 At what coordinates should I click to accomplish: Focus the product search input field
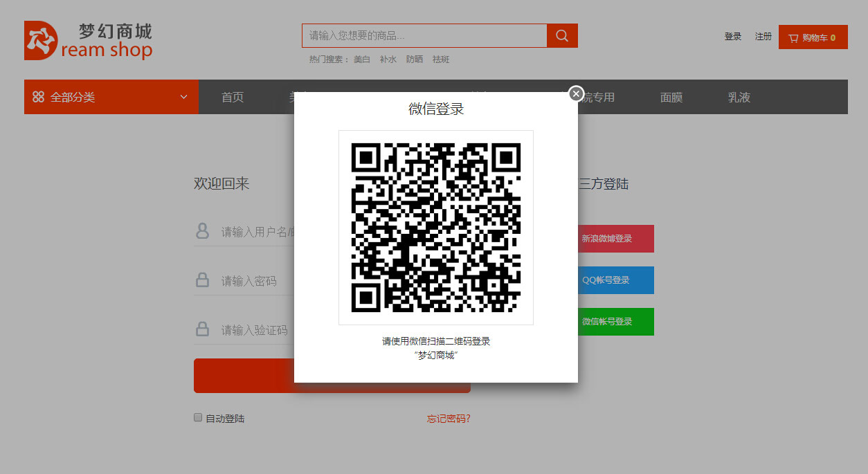click(424, 36)
